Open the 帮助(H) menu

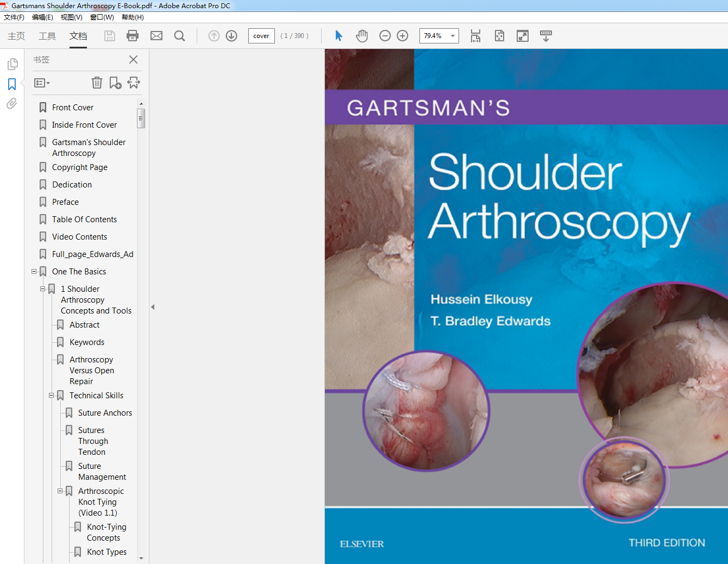133,17
